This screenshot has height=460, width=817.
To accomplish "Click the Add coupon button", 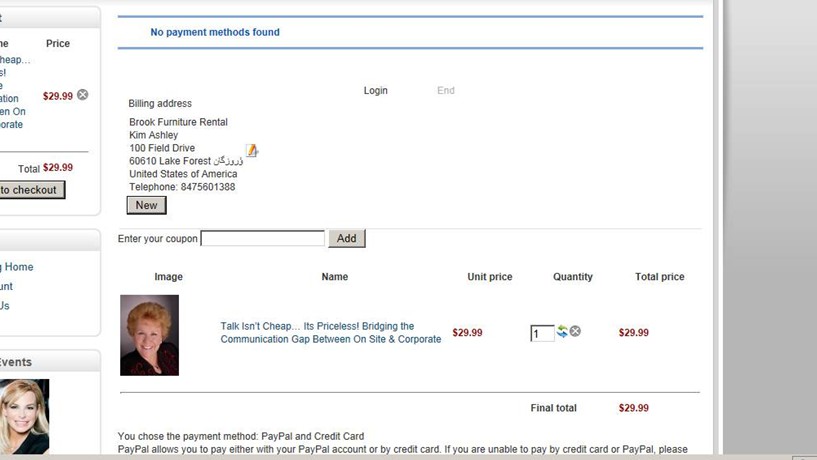I will pos(346,238).
